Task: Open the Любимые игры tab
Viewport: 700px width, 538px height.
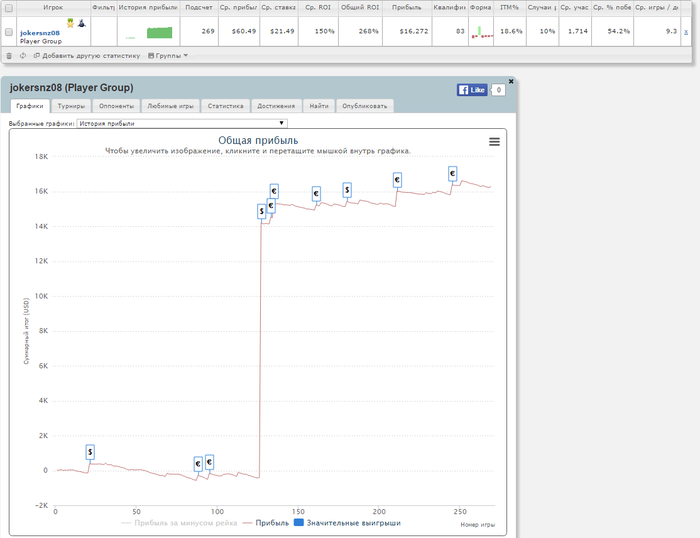Action: [x=171, y=106]
